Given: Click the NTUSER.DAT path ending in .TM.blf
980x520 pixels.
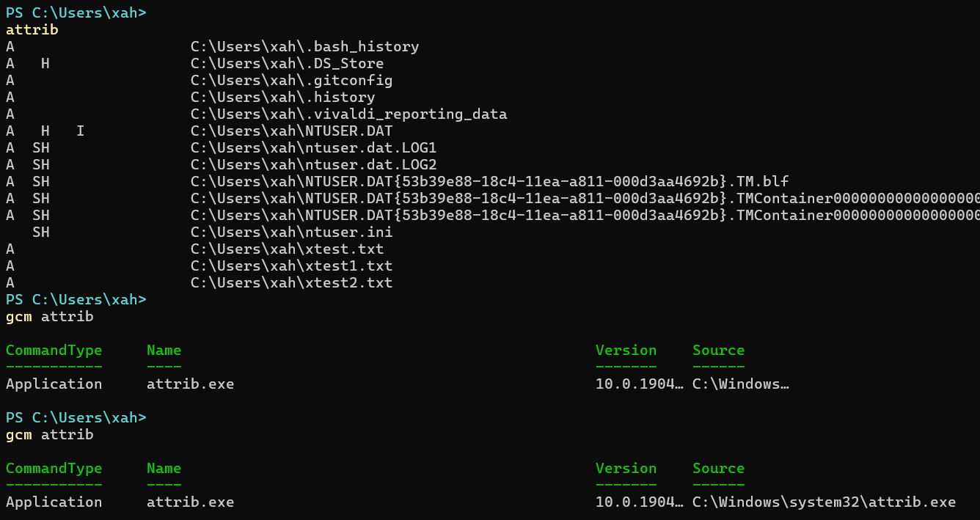Looking at the screenshot, I should click(x=489, y=182).
